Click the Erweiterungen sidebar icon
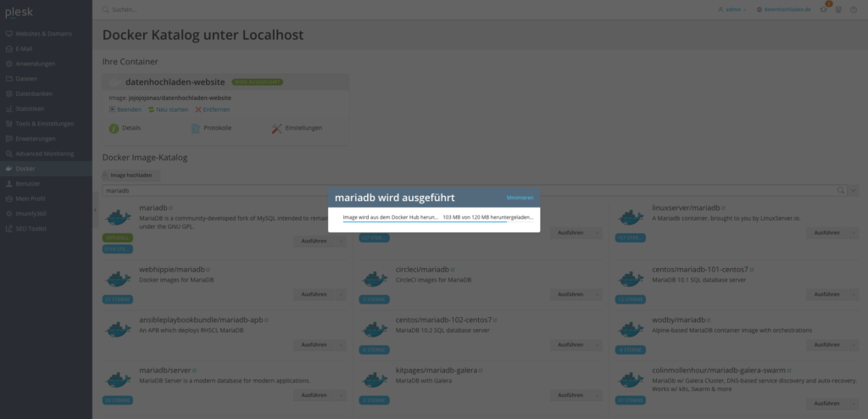The image size is (868, 419). [x=8, y=138]
